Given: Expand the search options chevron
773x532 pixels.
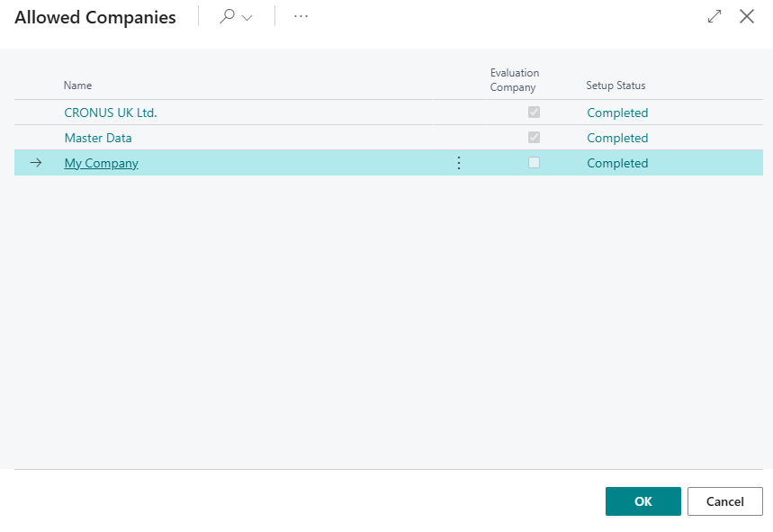Looking at the screenshot, I should (x=247, y=18).
